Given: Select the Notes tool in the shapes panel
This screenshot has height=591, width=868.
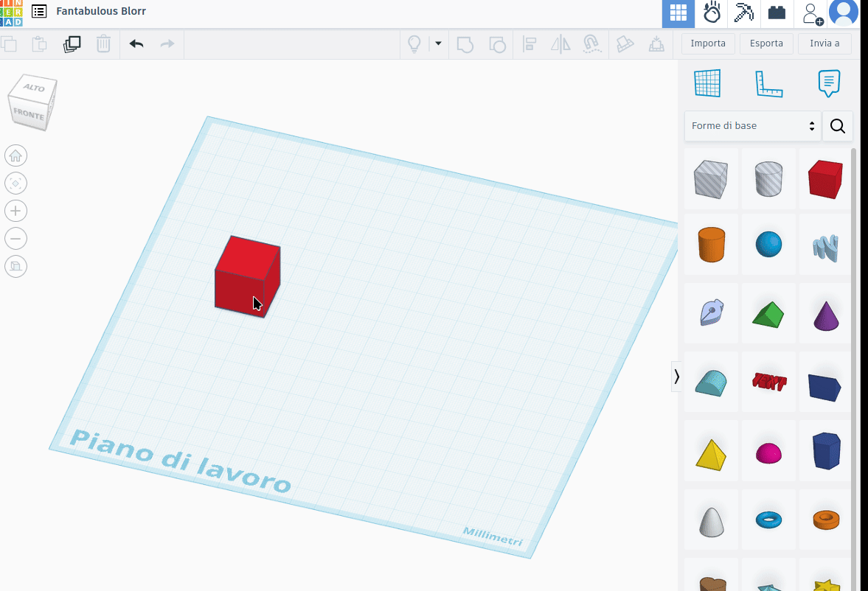Looking at the screenshot, I should click(x=829, y=83).
